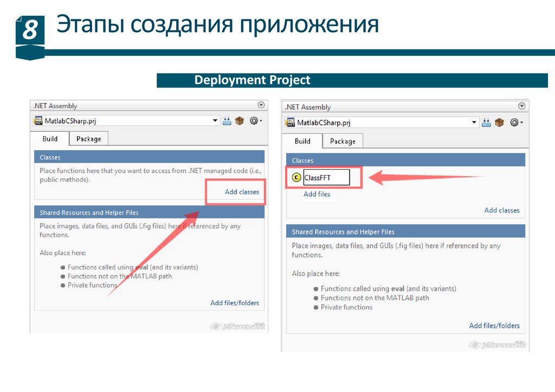This screenshot has height=392, width=555.
Task: Open the settings gear menu in left panel
Action: [254, 121]
